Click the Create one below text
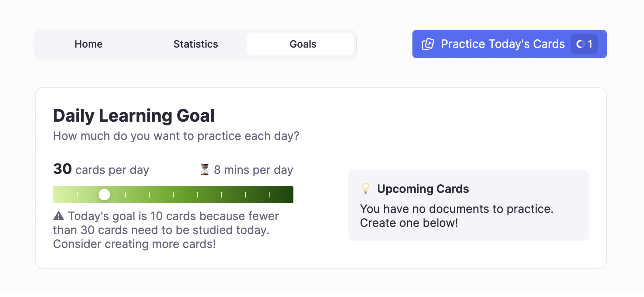644x297 pixels. [x=408, y=223]
